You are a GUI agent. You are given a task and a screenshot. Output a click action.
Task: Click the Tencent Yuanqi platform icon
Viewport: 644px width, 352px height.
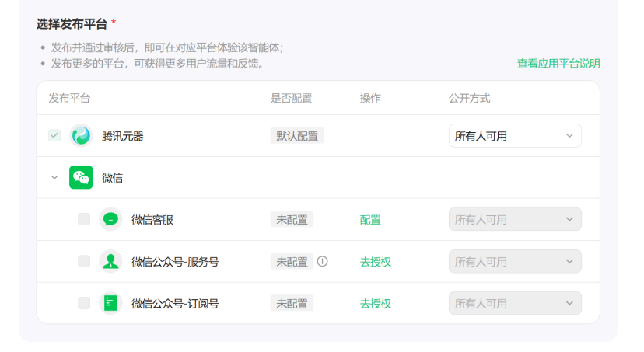[x=81, y=136]
